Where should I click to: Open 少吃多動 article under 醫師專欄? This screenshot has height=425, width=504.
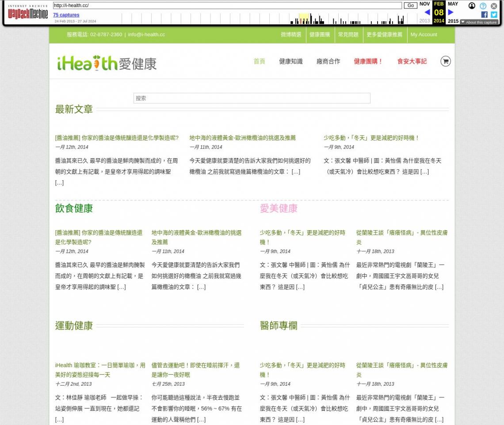[302, 370]
